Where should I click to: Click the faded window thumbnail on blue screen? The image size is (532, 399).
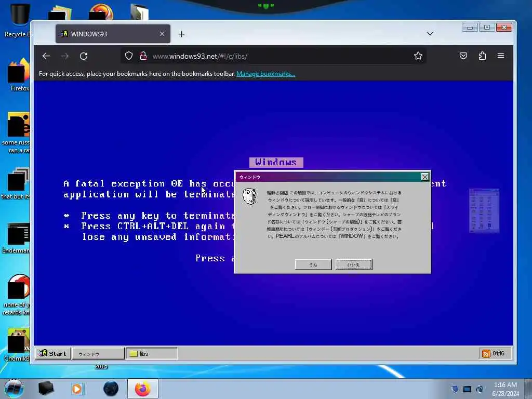[484, 210]
